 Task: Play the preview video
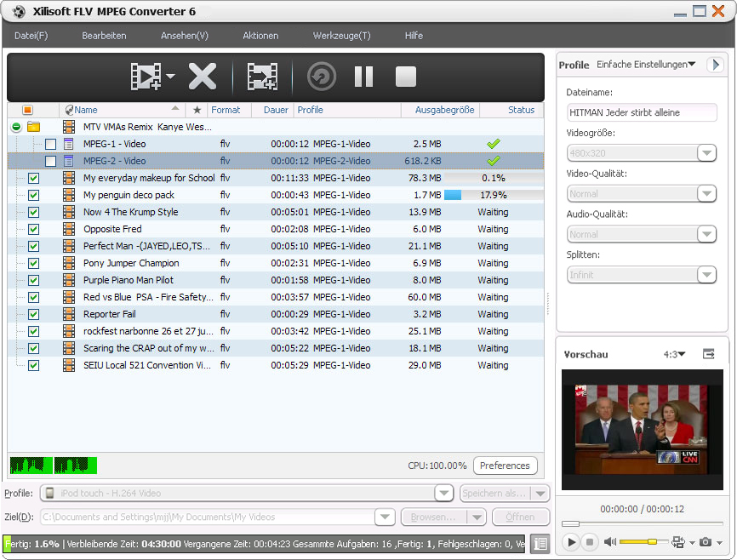pos(570,542)
